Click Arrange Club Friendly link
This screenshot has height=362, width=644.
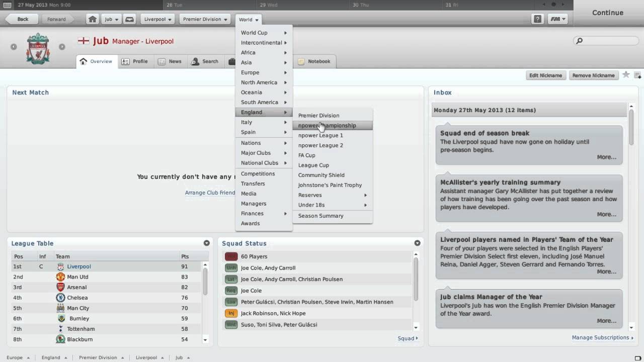[x=210, y=193]
